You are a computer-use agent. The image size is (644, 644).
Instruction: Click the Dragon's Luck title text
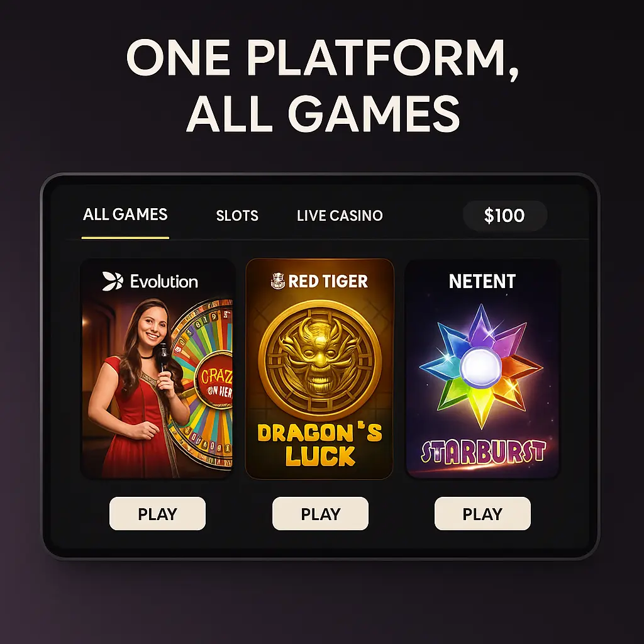320,445
